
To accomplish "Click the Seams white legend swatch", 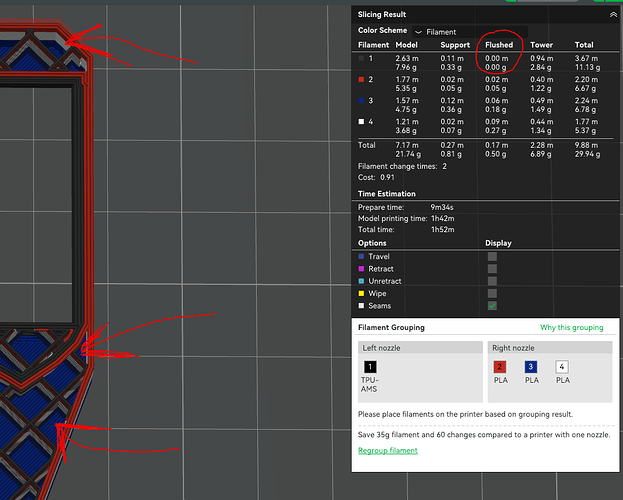I will (361, 306).
